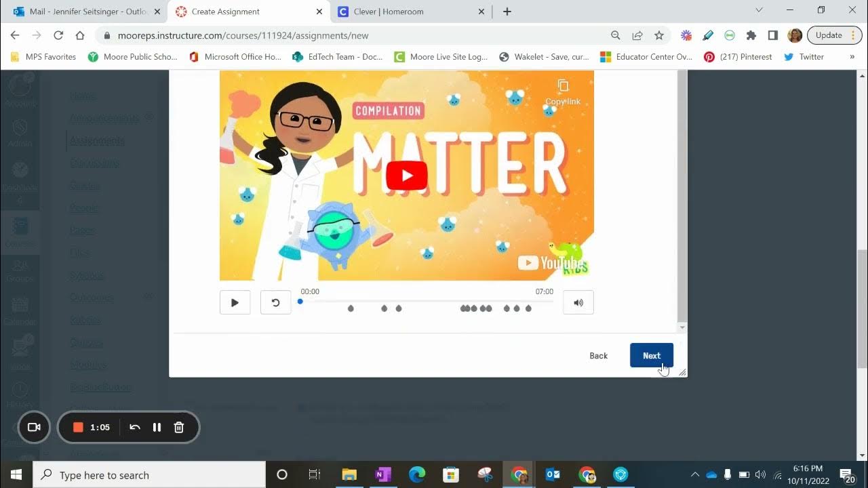This screenshot has height=488, width=868.
Task: Open the Wakelet bookmark
Action: coord(545,57)
